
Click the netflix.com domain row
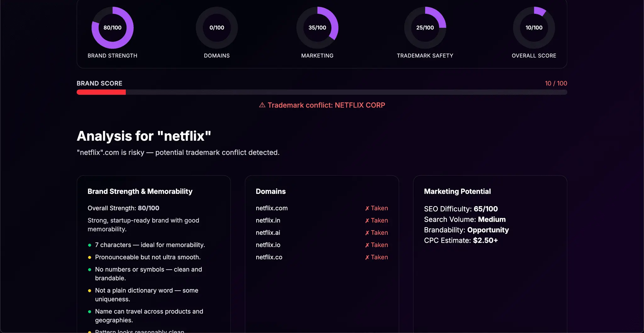(322, 208)
